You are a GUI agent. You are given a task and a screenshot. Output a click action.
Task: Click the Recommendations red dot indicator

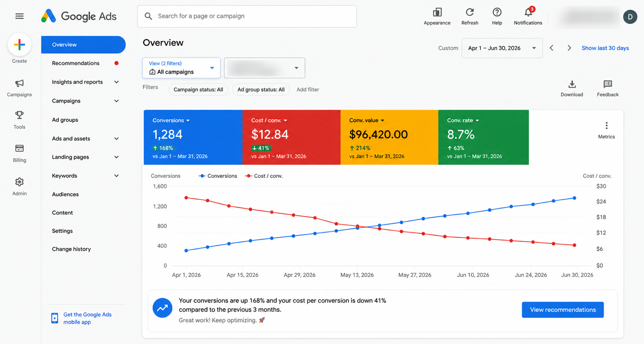[x=116, y=63]
